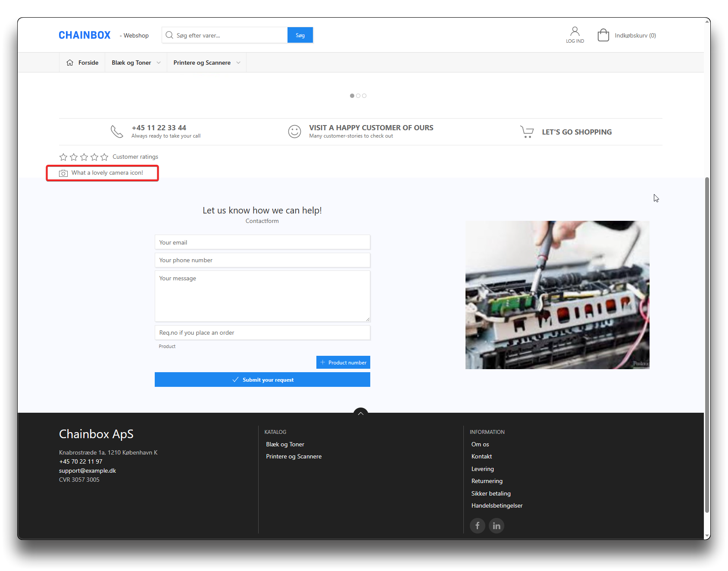Open the LinkedIn icon in footer

point(496,526)
